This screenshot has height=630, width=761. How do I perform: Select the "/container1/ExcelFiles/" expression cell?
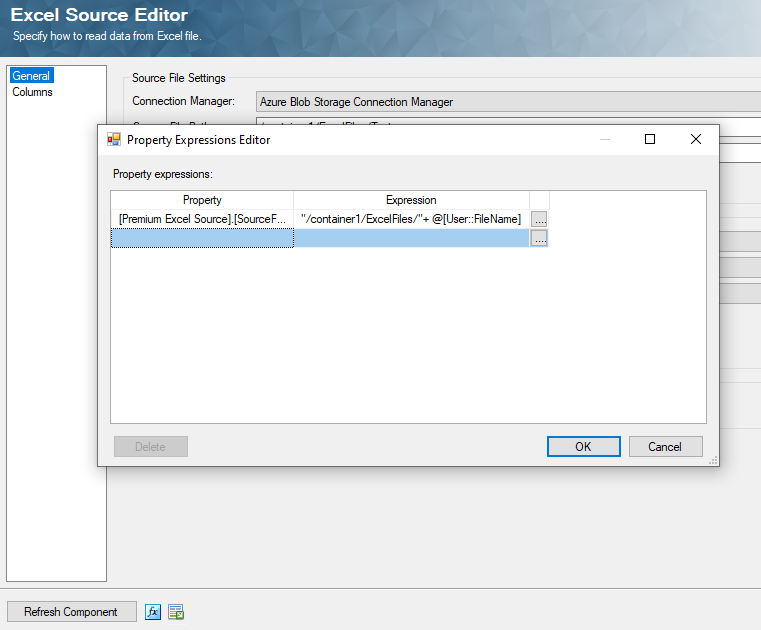[411, 219]
